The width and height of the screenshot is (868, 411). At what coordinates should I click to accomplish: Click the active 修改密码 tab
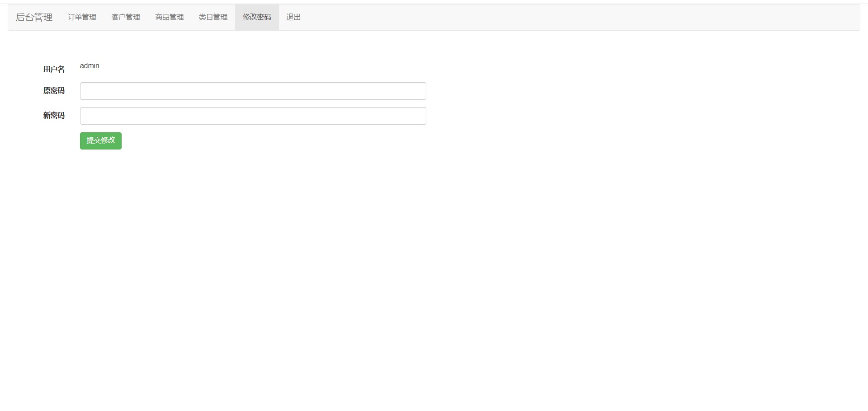coord(257,17)
